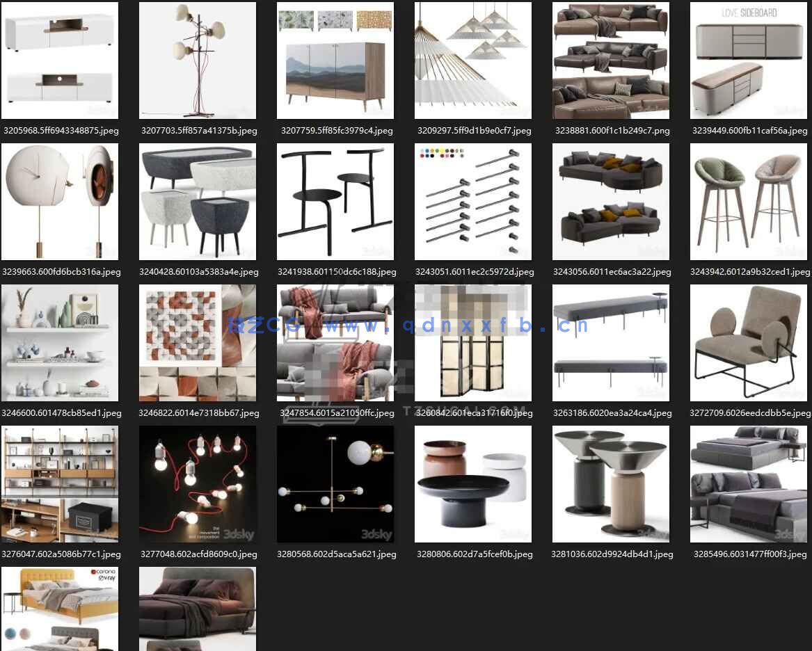Click the mountain-print sideboard thumbnail
Image resolution: width=812 pixels, height=651 pixels.
click(x=335, y=61)
